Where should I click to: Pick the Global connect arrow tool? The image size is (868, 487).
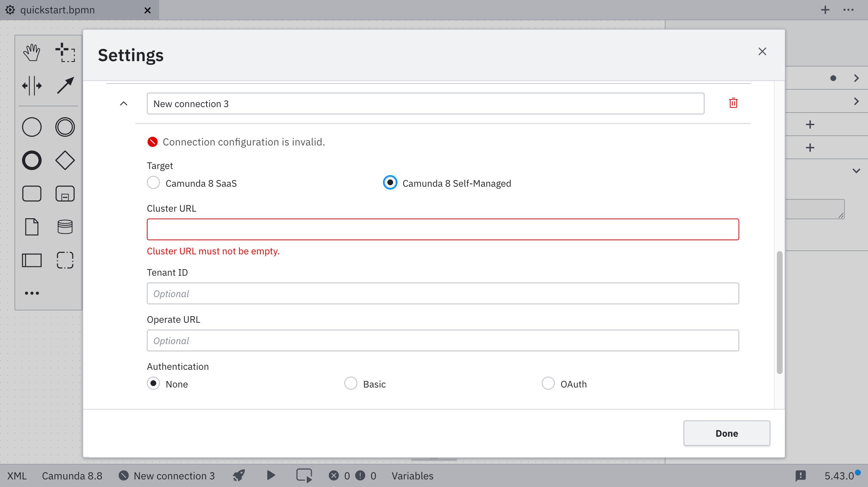point(65,86)
